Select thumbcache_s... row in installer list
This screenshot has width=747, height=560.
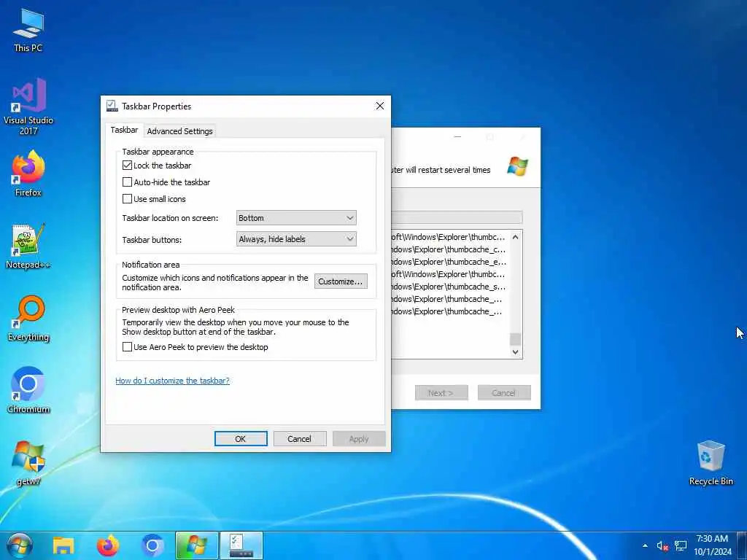pos(449,287)
